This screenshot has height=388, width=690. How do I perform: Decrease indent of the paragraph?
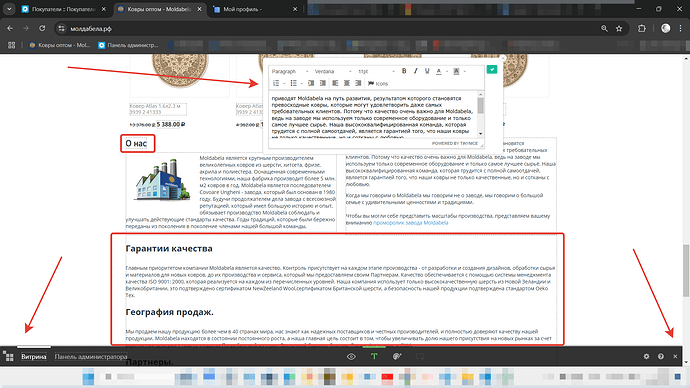coord(311,83)
